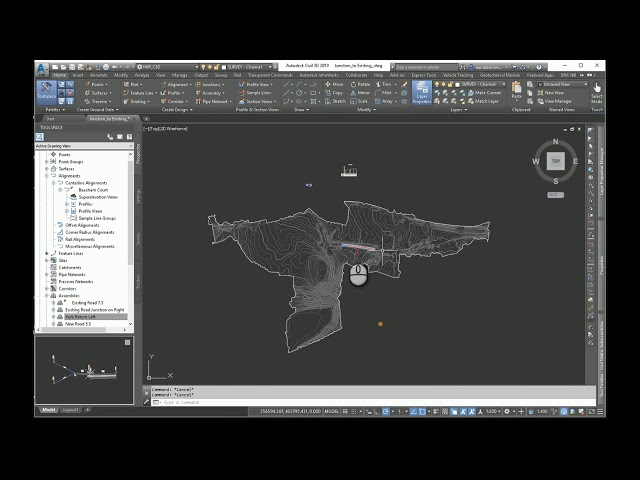Viewport: 640px width, 480px height.
Task: Click the Select Mode touch icon
Action: pyautogui.click(x=597, y=92)
